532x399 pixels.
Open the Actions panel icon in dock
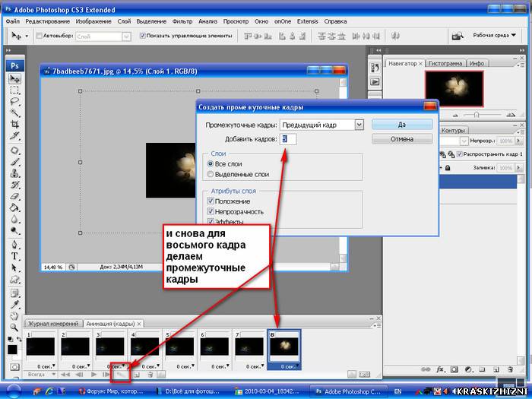(375, 82)
